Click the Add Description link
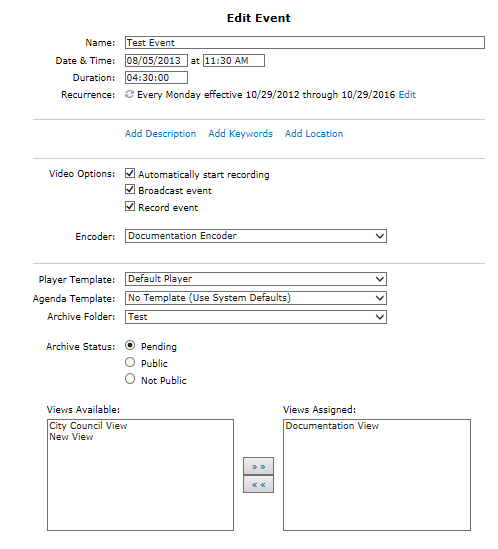 click(x=160, y=134)
